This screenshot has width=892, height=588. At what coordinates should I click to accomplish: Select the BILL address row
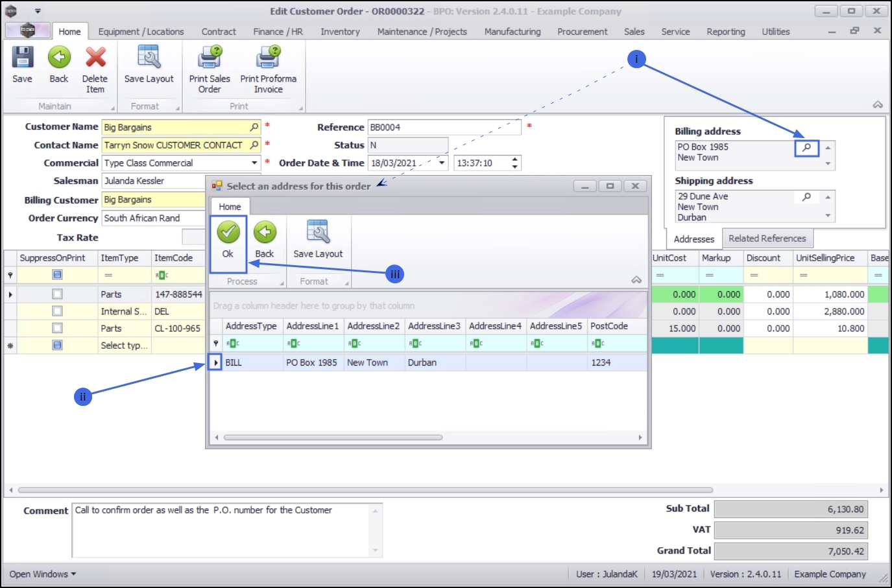click(x=429, y=362)
